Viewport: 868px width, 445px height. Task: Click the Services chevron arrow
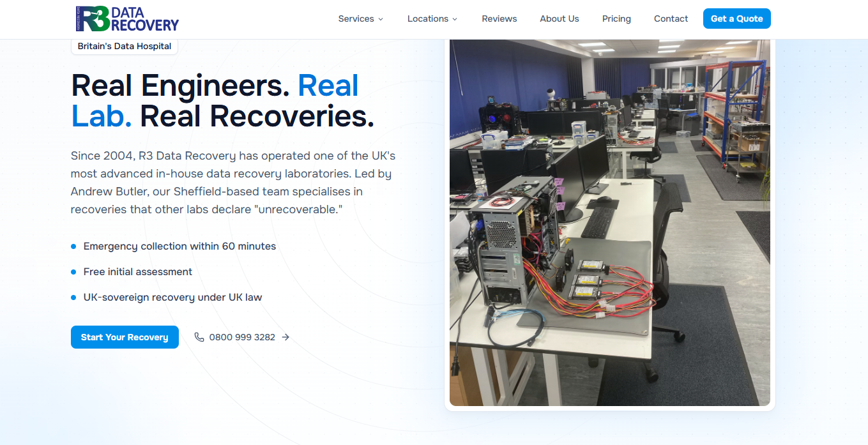[x=381, y=19]
